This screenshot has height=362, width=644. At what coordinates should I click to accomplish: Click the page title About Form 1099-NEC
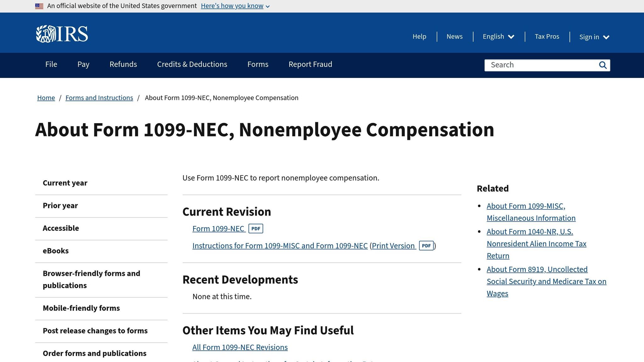[264, 130]
